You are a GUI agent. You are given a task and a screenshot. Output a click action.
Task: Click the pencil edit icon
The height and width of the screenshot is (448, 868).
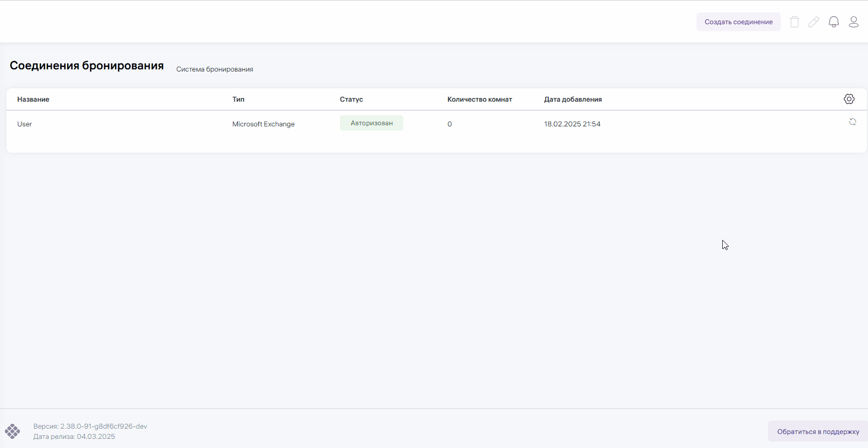point(814,22)
